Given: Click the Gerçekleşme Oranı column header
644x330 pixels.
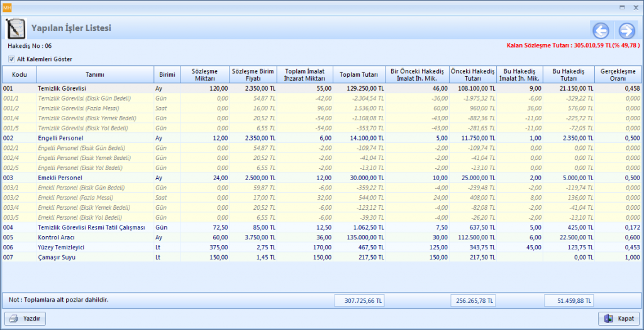Looking at the screenshot, I should click(x=617, y=75).
